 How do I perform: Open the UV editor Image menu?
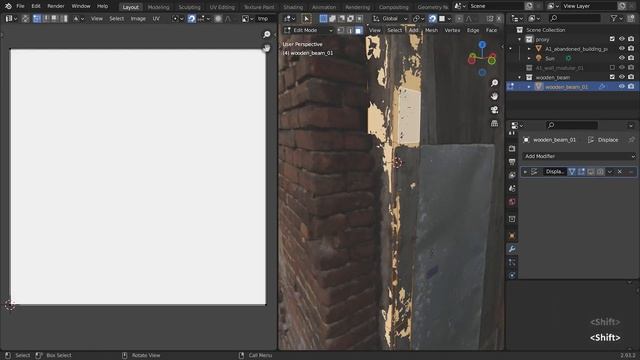coord(138,18)
